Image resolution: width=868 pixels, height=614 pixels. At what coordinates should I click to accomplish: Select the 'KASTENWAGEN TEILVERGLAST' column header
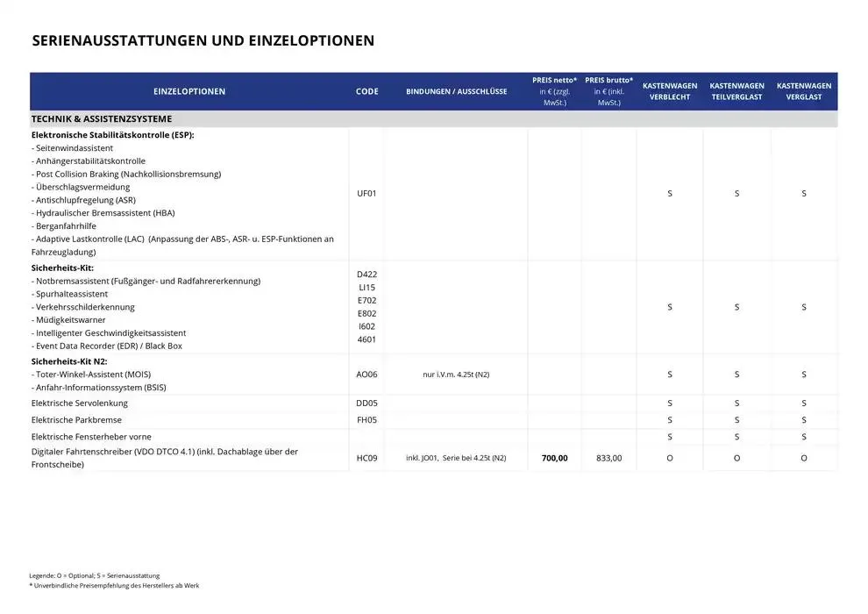point(736,91)
